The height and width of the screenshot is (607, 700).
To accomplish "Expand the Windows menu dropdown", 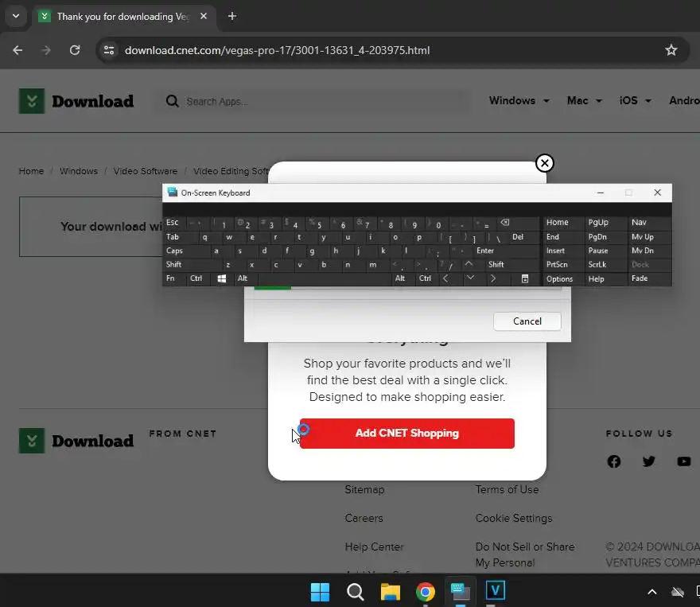I will (519, 101).
